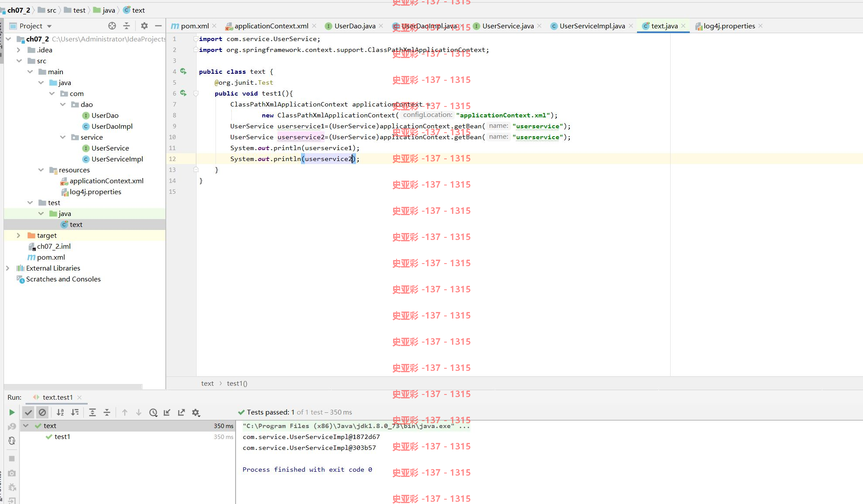Click the collapse all icon in Project panel

click(x=127, y=26)
